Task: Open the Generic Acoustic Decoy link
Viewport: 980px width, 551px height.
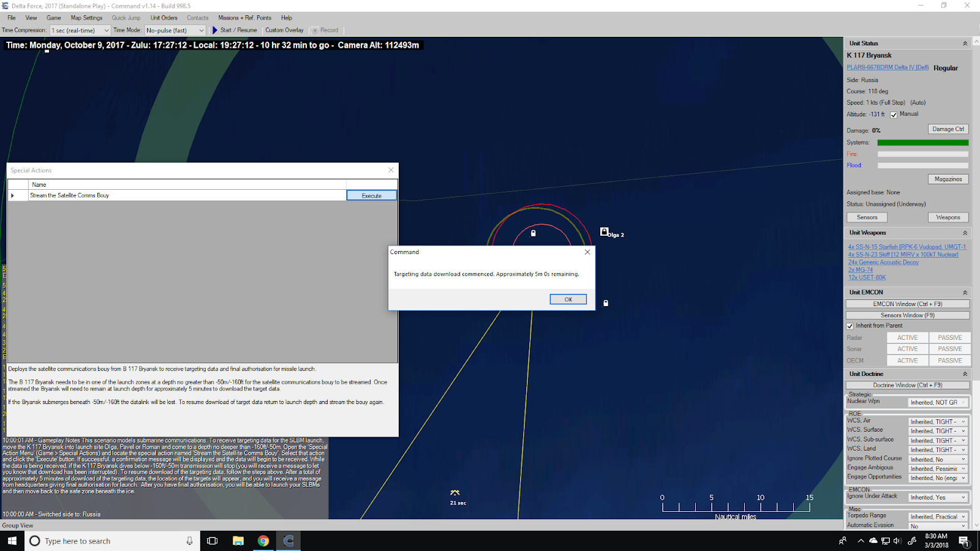Action: pyautogui.click(x=883, y=262)
